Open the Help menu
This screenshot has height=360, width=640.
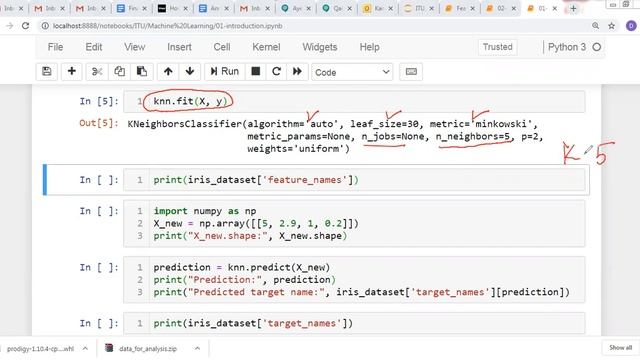click(369, 47)
